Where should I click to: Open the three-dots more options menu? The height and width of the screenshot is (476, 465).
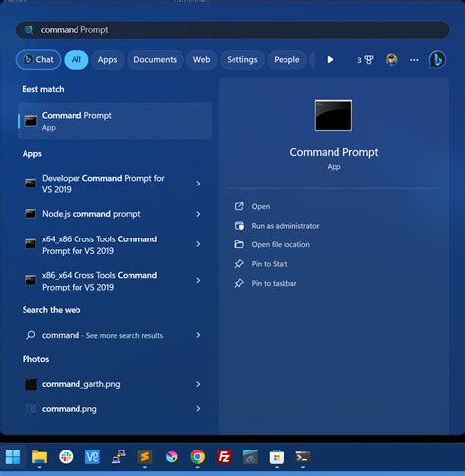(414, 60)
